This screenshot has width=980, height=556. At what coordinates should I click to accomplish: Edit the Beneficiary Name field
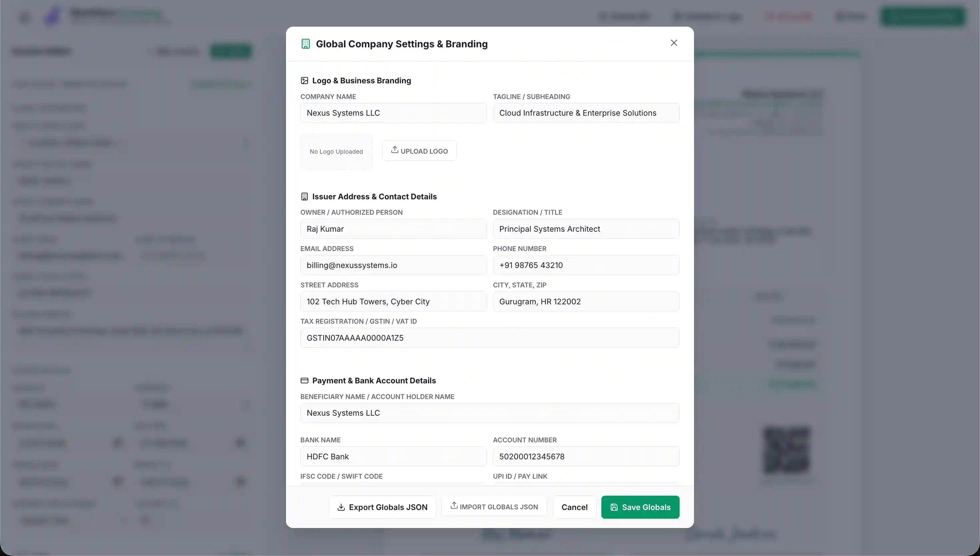[x=490, y=413]
